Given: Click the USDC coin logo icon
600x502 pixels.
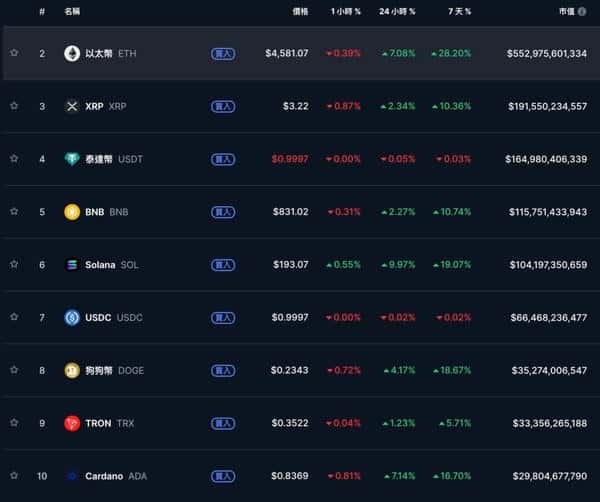Looking at the screenshot, I should click(x=72, y=318).
